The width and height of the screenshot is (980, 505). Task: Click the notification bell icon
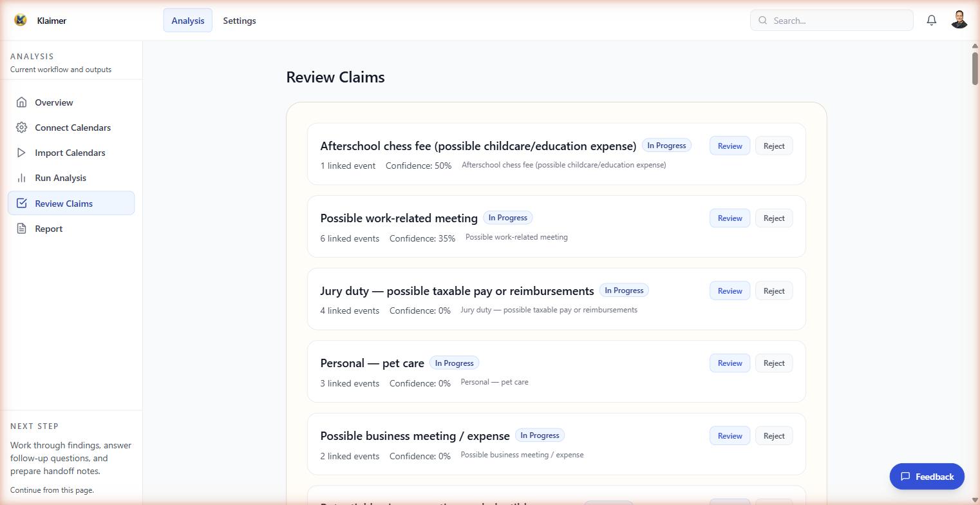pos(931,20)
